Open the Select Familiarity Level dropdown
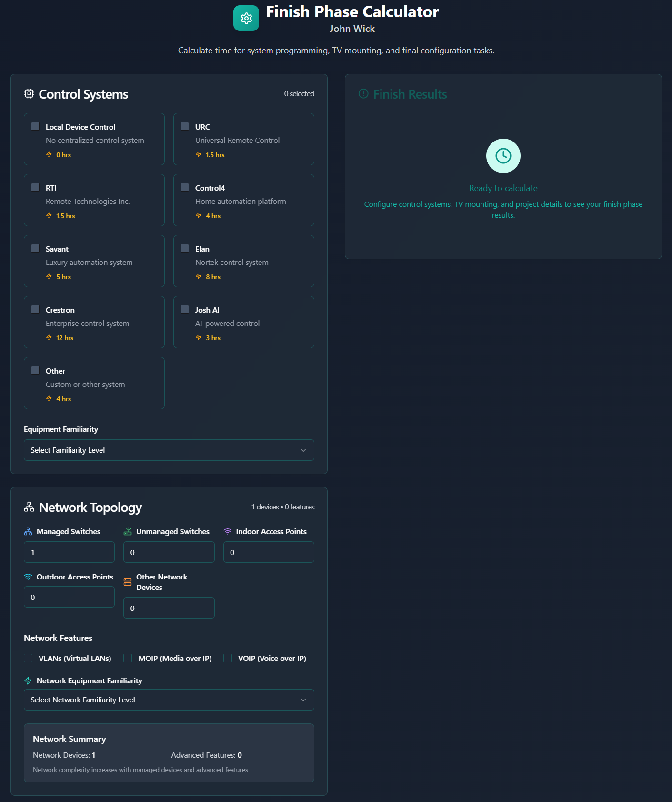Viewport: 672px width, 802px height. coord(169,450)
